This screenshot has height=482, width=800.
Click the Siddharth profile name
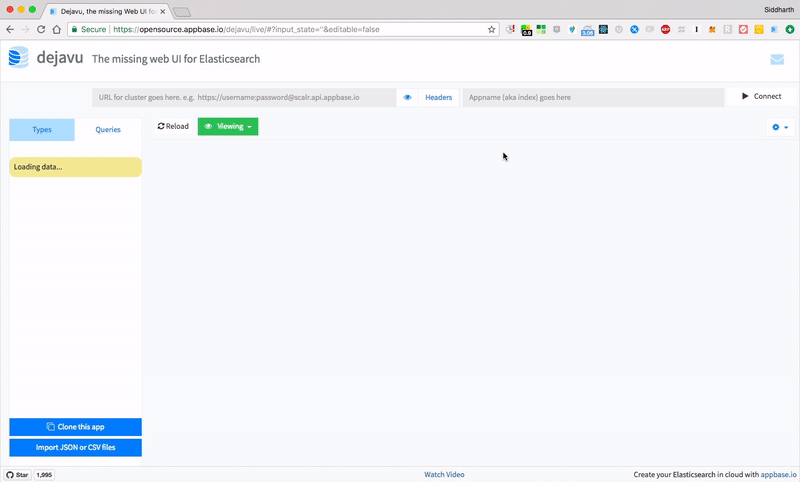(x=779, y=10)
